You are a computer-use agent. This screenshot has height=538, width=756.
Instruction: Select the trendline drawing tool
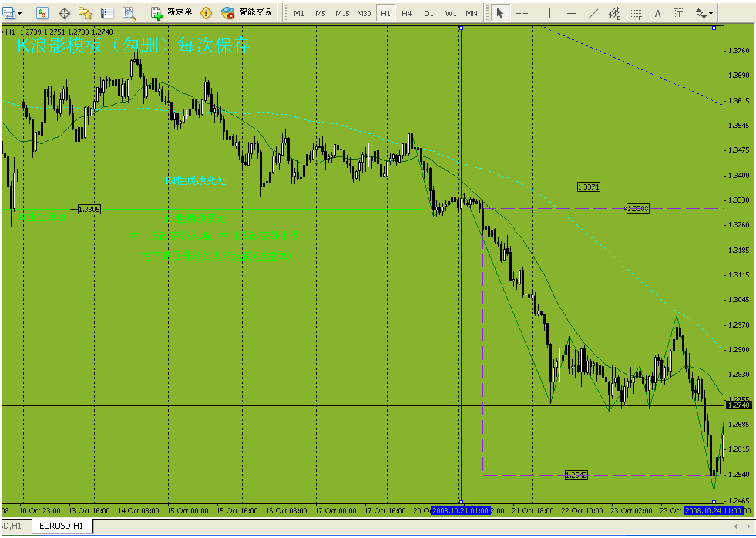[x=593, y=14]
